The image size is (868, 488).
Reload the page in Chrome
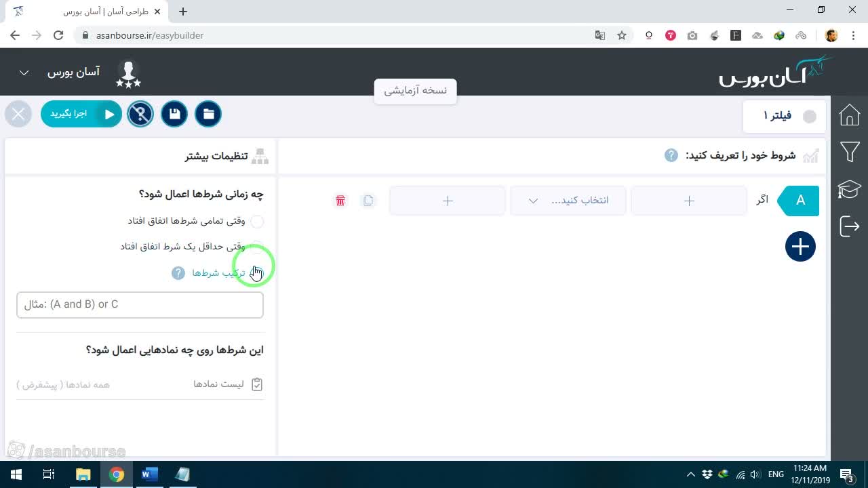[58, 35]
